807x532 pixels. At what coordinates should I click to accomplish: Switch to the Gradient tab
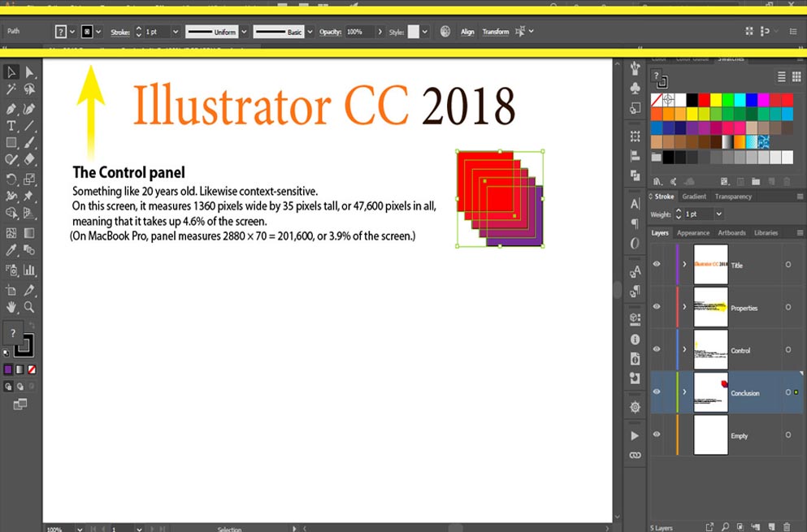(x=694, y=197)
